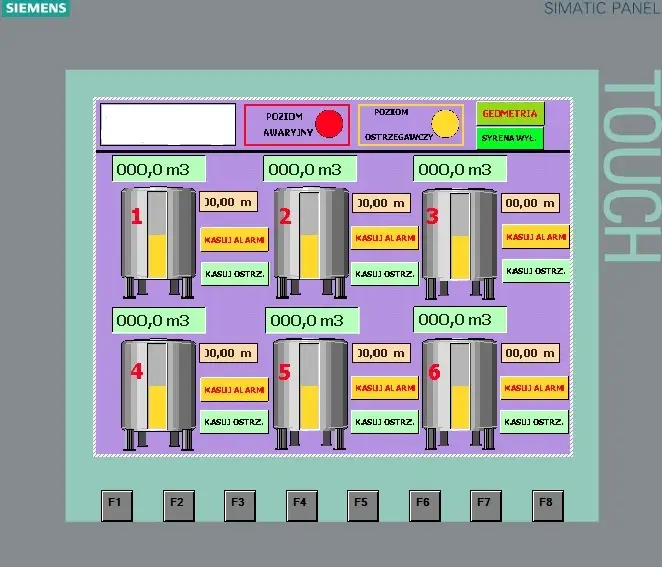Select the tank 2 volume m3 field
662x567 pixels.
[310, 169]
